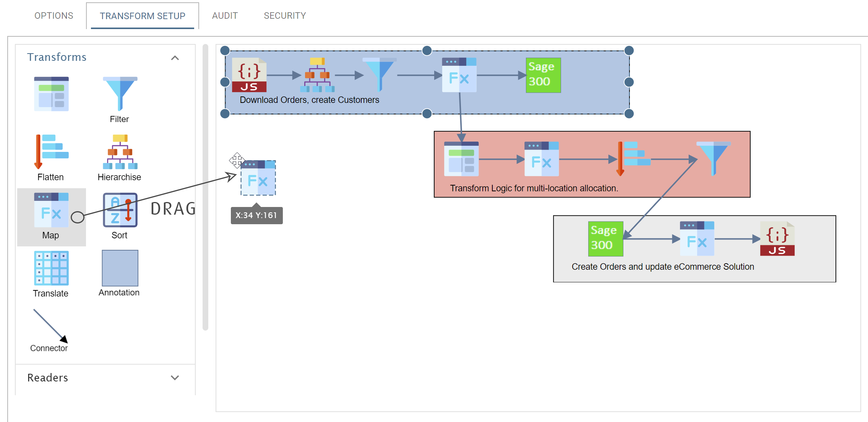Click the JS reader node in blue annotation
This screenshot has width=868, height=422.
249,75
